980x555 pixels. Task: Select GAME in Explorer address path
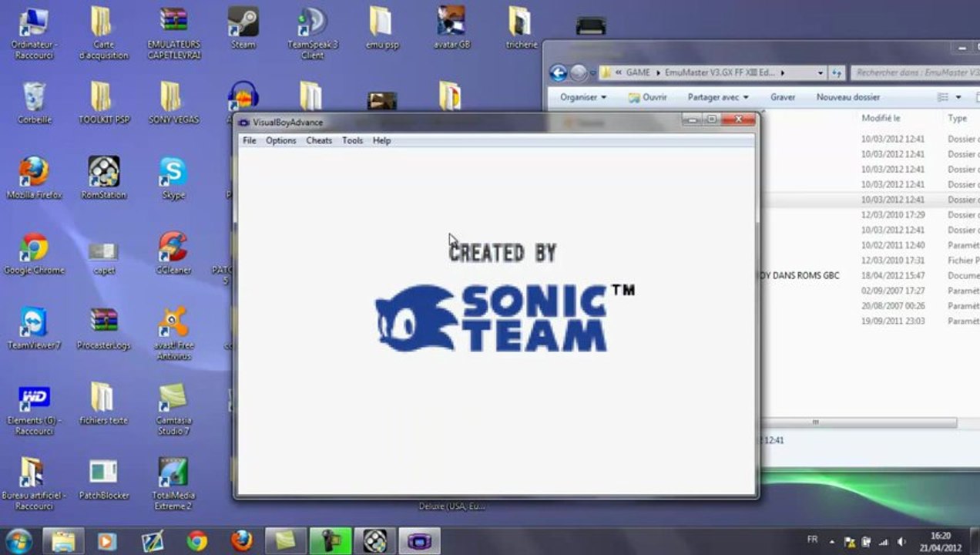tap(638, 72)
